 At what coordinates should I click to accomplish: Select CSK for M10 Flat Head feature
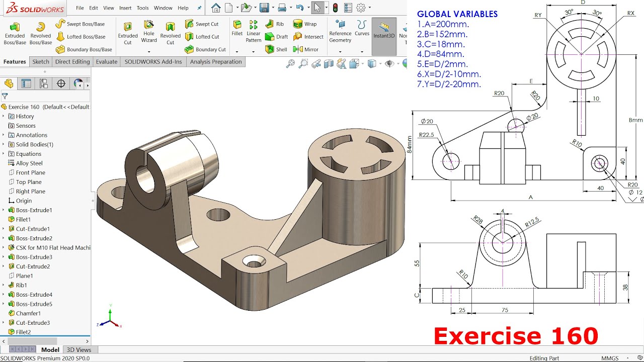point(49,247)
